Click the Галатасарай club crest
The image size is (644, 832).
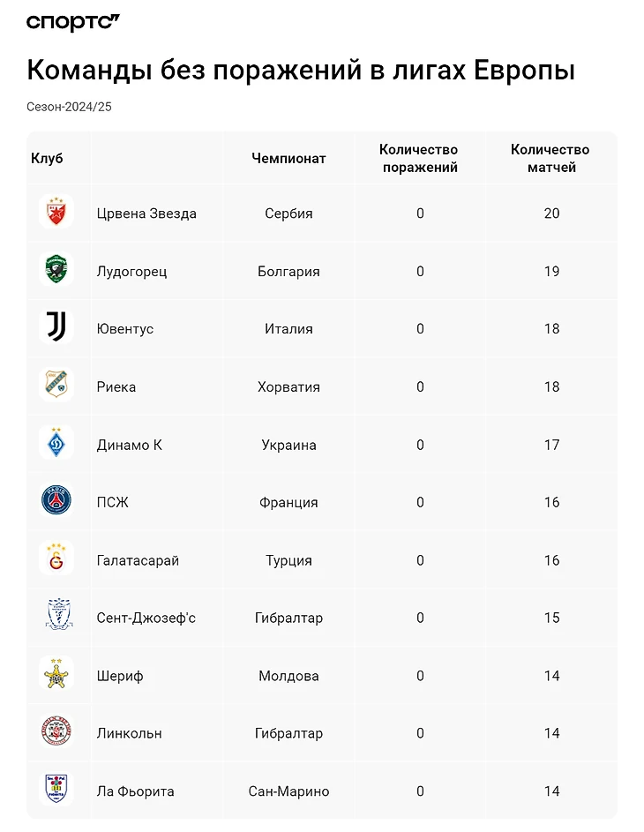(57, 559)
